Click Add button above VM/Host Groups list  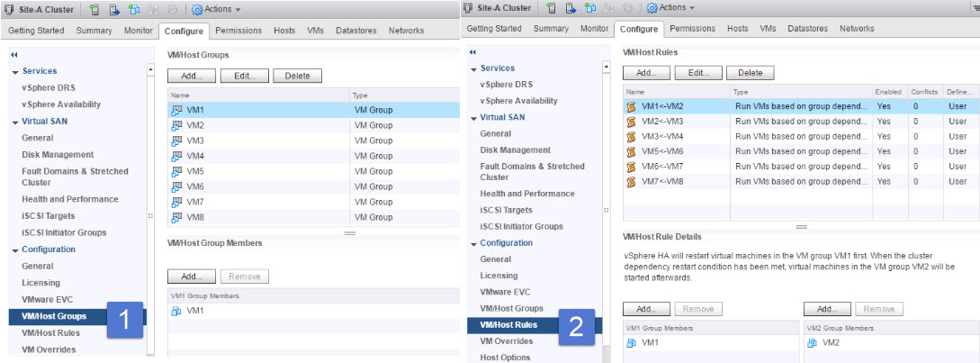pos(192,76)
